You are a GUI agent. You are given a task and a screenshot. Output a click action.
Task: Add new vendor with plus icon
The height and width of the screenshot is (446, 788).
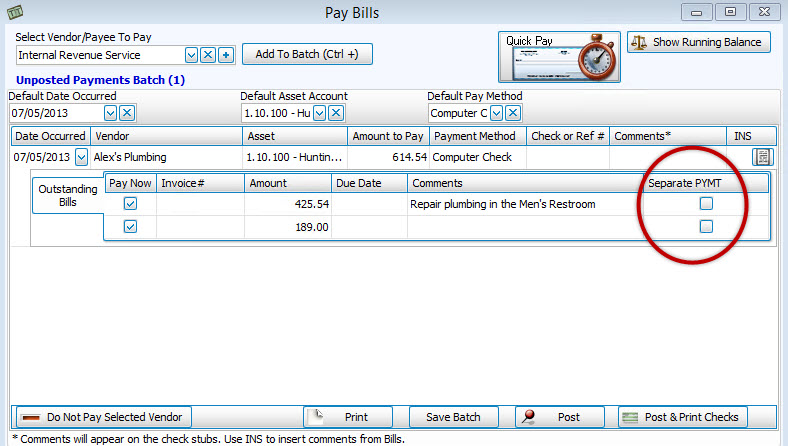pos(225,55)
